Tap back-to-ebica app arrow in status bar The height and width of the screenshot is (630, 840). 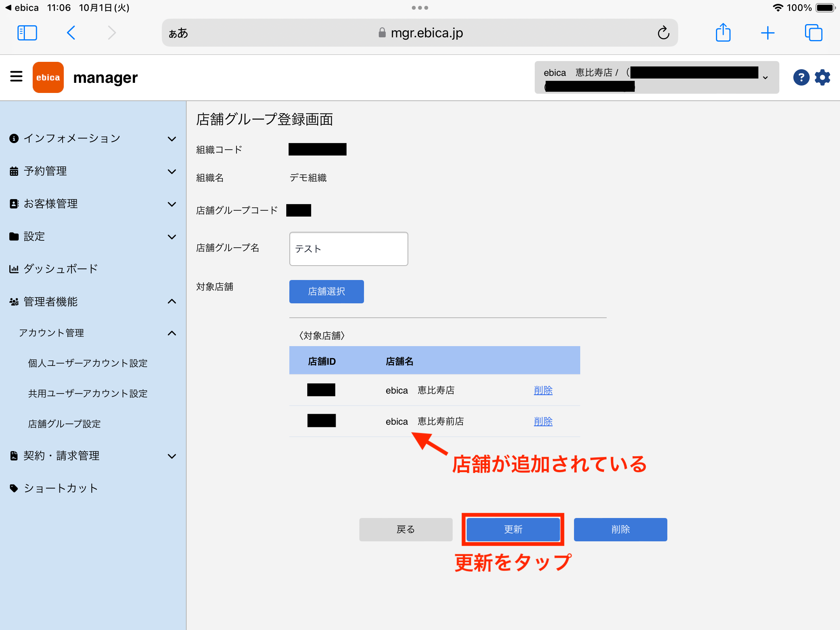pyautogui.click(x=22, y=8)
